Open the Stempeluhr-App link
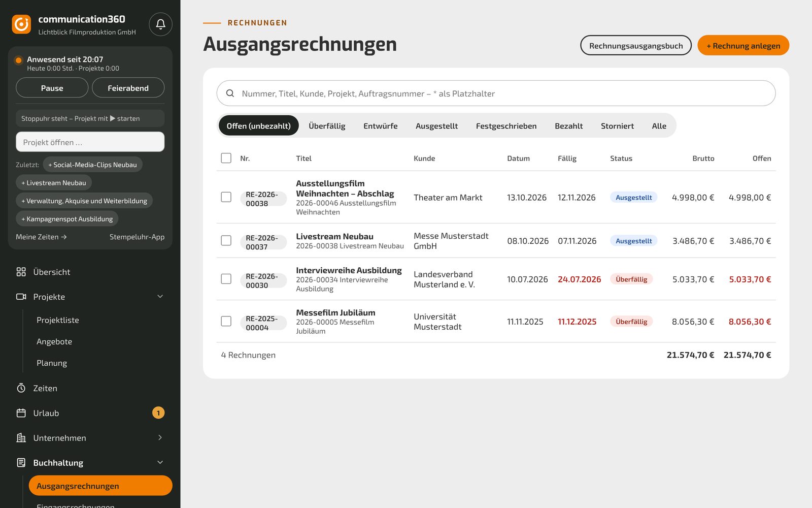Screen dimensions: 812x508 pyautogui.click(x=137, y=237)
